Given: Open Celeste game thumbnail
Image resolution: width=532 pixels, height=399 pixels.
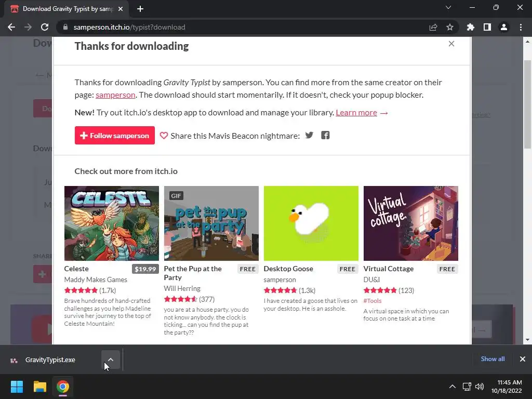Looking at the screenshot, I should point(112,223).
